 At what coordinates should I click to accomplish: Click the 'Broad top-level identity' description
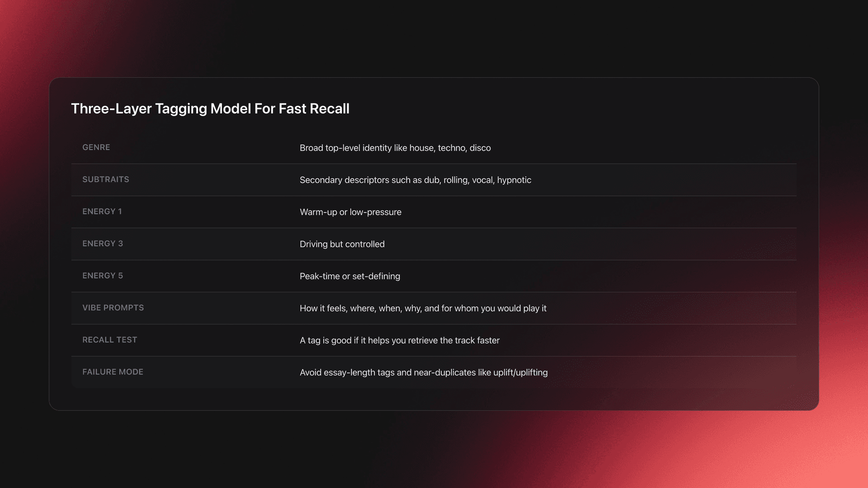point(395,148)
